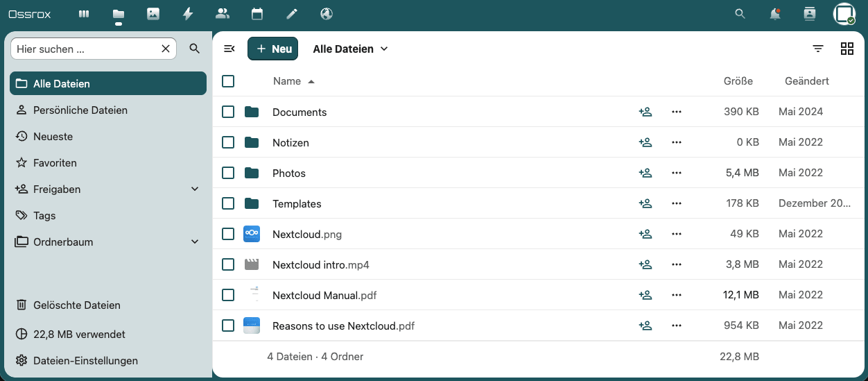Open the Alle Dateien breadcrumb dropdown
Screen dimensions: 868x381
coord(350,49)
